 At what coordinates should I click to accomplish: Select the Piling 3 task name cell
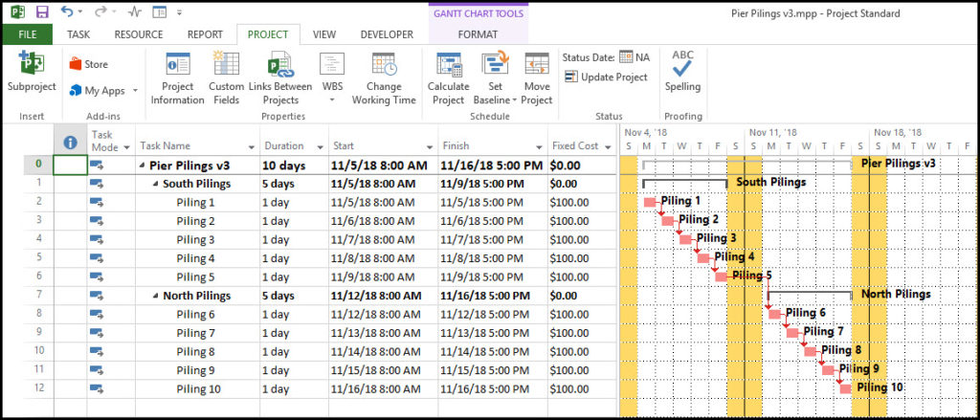pyautogui.click(x=197, y=240)
